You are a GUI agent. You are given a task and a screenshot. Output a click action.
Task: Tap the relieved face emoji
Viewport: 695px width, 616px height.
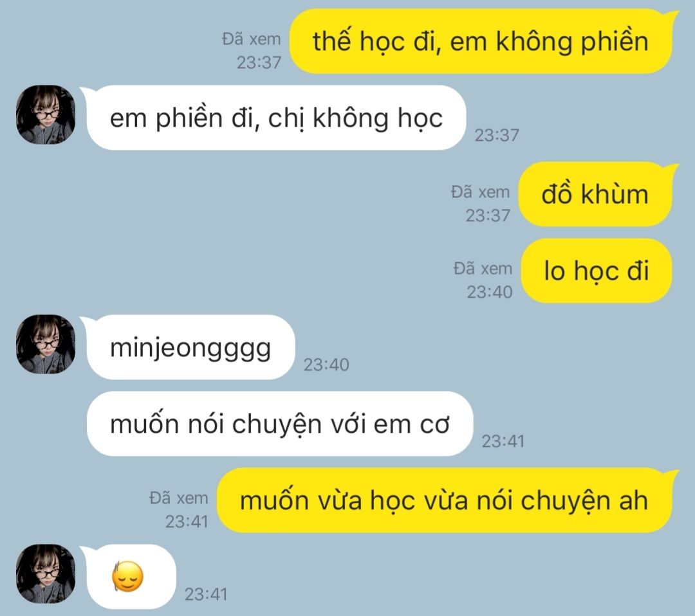127,576
